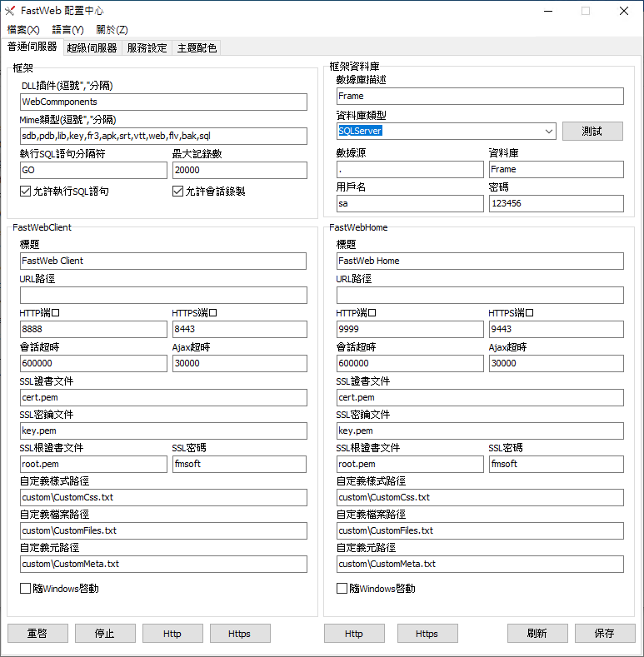The width and height of the screenshot is (644, 657).
Task: Click the 保存 save button
Action: pos(605,633)
